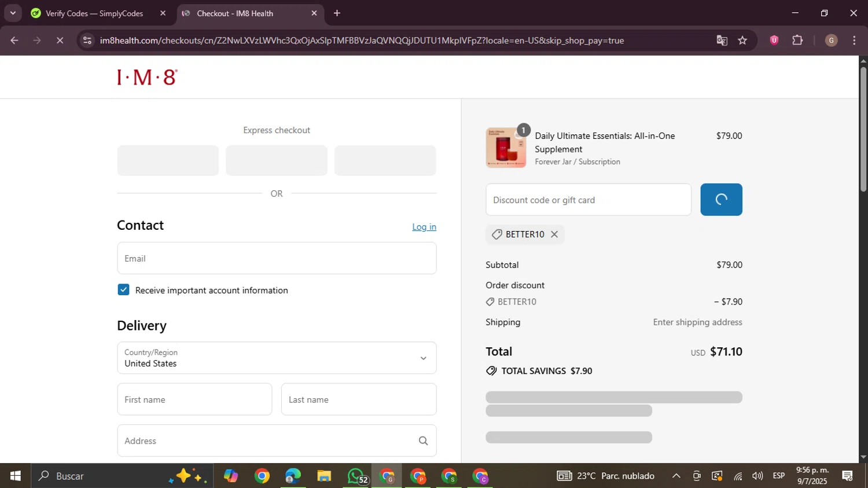Viewport: 868px width, 488px height.
Task: Open File Explorer from taskbar
Action: pyautogui.click(x=324, y=476)
